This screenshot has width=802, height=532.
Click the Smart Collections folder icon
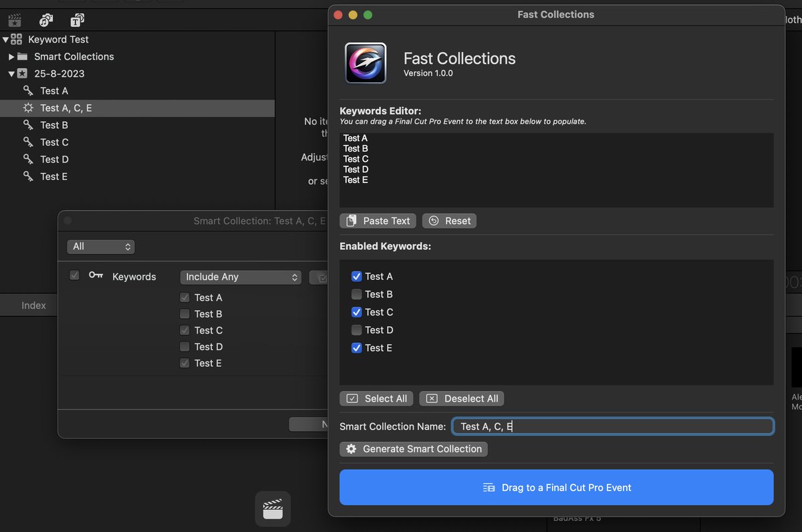[x=22, y=57]
